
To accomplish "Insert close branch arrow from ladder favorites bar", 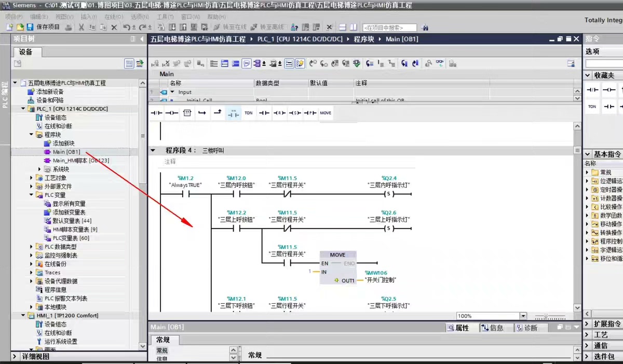I will point(218,113).
